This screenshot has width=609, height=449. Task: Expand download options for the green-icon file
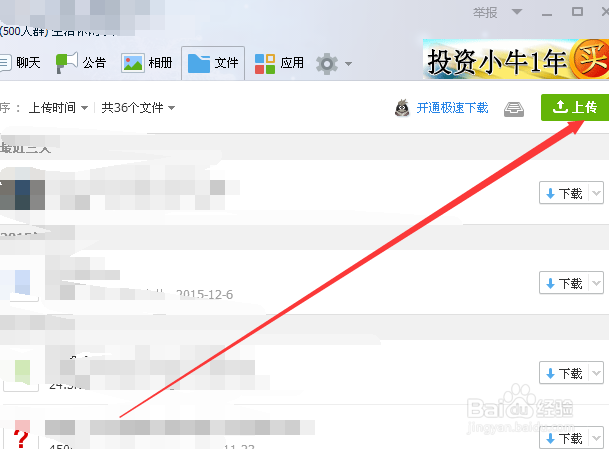coord(596,373)
